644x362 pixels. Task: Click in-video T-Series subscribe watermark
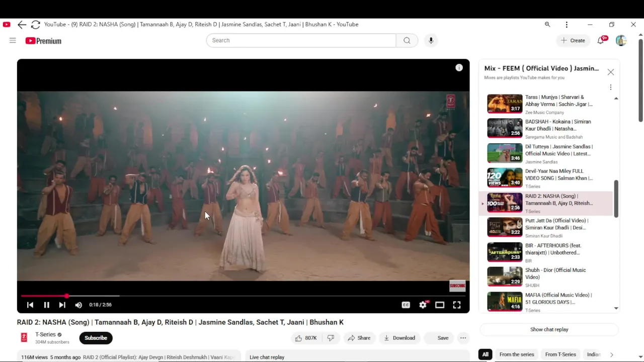coord(457,286)
